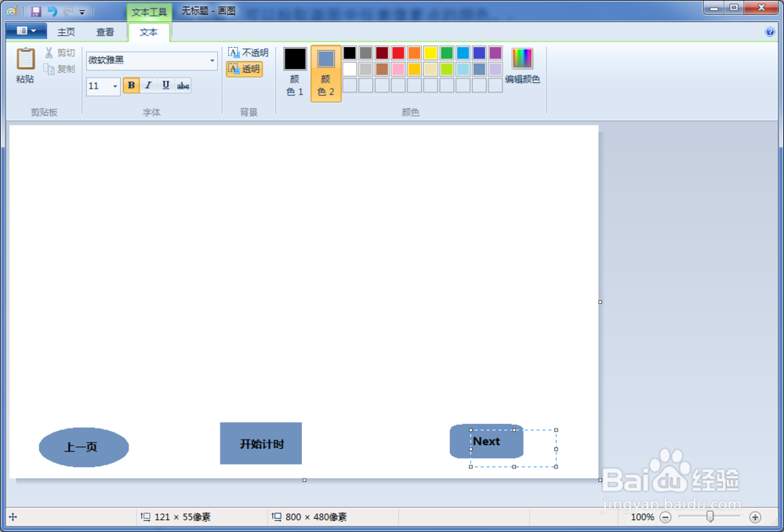Pick the pink palette swatch
This screenshot has width=784, height=532.
click(x=398, y=69)
